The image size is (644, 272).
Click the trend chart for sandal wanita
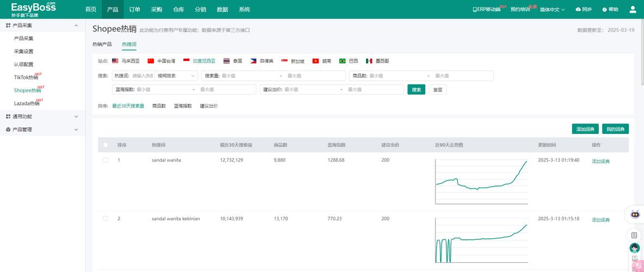coord(481,182)
